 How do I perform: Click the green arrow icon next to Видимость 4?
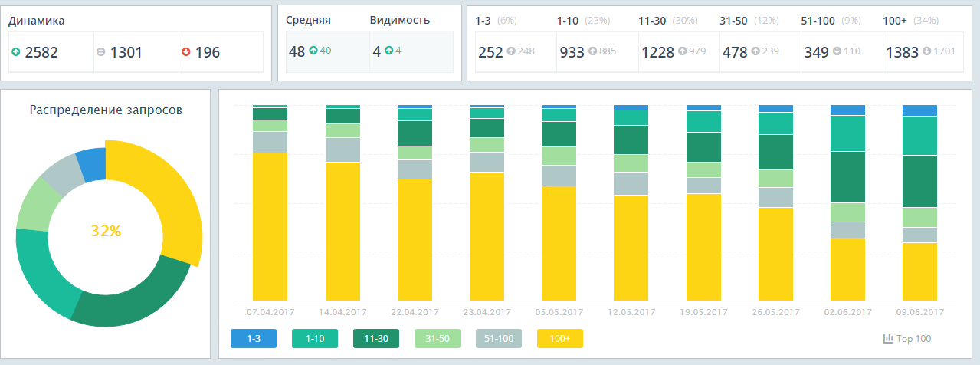pyautogui.click(x=388, y=51)
